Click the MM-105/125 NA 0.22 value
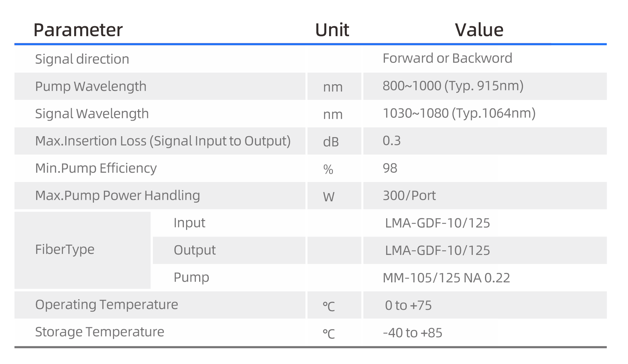The height and width of the screenshot is (364, 628). (446, 278)
